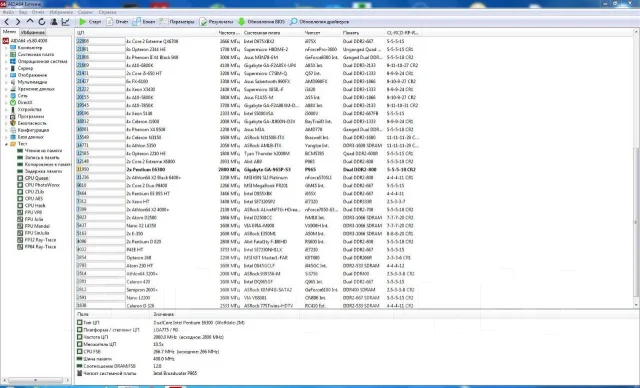
Task: Open the Результаты toolbar button
Action: (216, 22)
